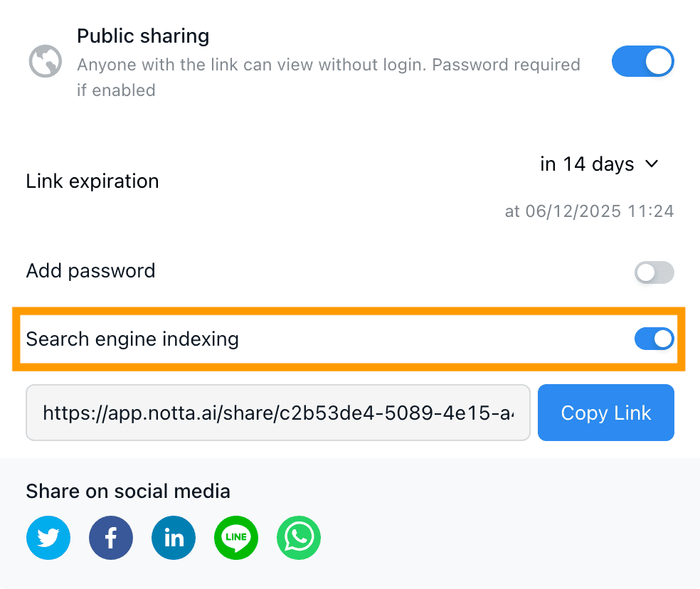Disable the Public sharing toggle
This screenshot has width=700, height=589.
(643, 61)
